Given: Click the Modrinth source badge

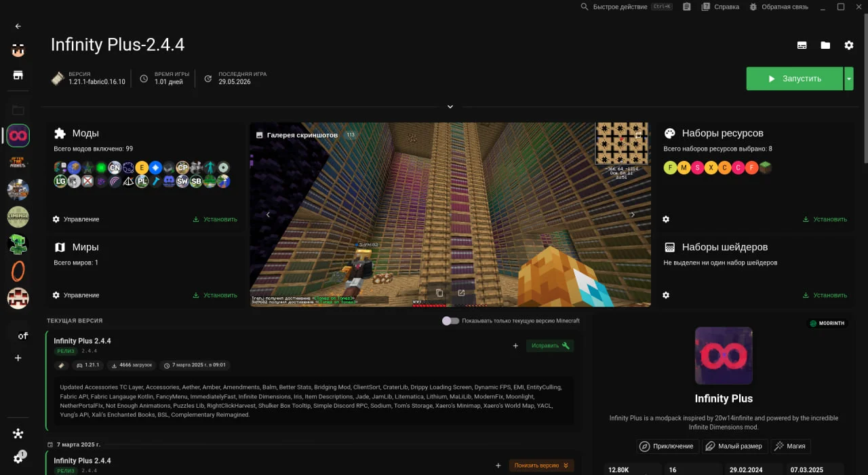Looking at the screenshot, I should click(x=827, y=324).
